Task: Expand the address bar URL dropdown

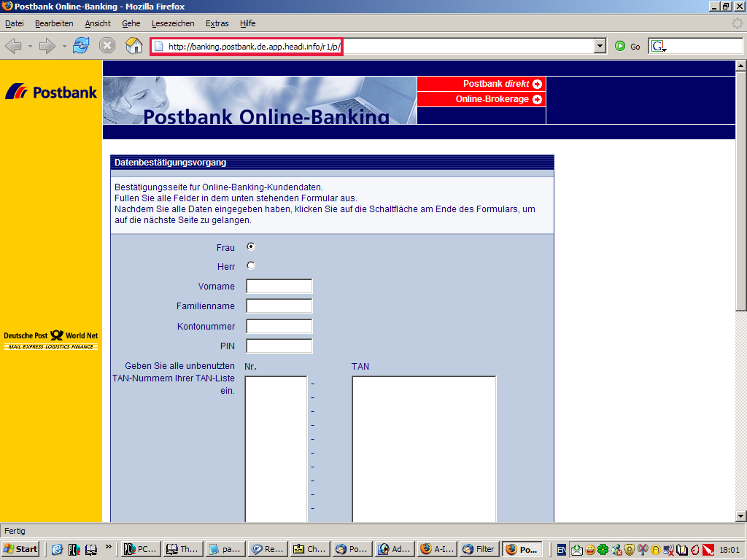Action: point(600,46)
